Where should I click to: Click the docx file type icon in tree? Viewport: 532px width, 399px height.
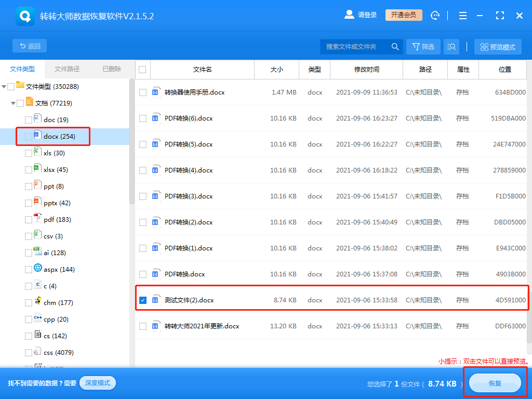(37, 135)
